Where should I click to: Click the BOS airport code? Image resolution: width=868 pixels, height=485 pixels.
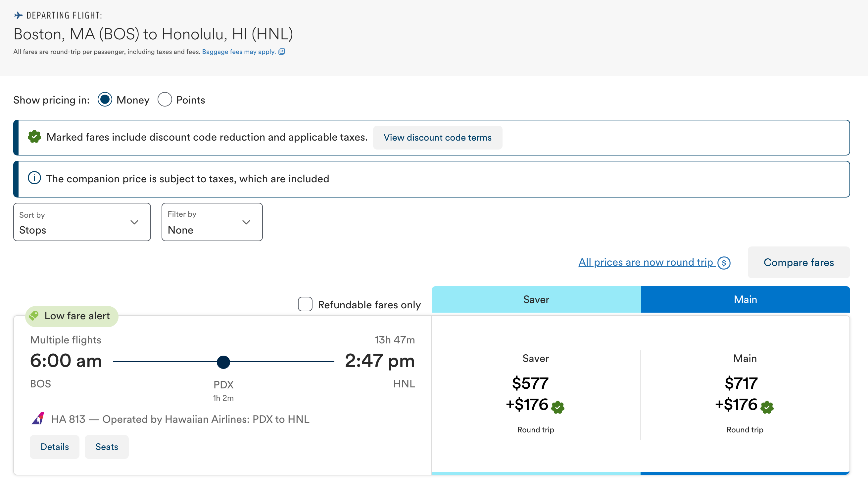pos(40,384)
